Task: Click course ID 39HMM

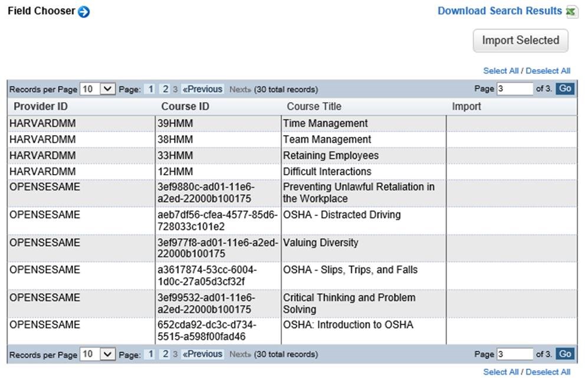Action: (175, 123)
